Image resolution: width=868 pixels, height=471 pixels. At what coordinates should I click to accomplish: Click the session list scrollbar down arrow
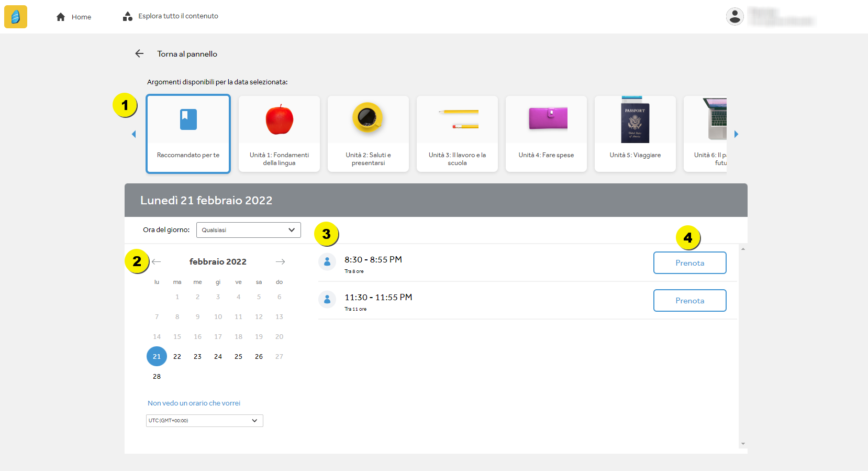(x=743, y=444)
